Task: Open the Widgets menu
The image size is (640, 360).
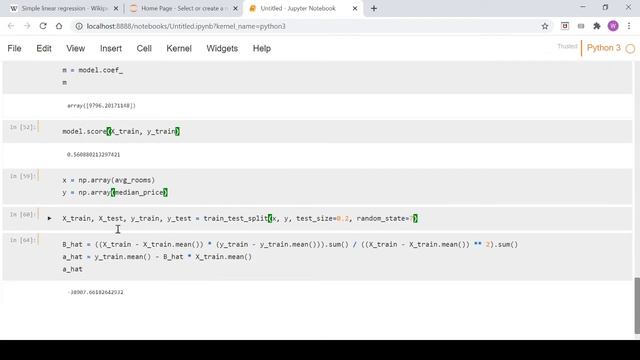Action: [x=222, y=49]
